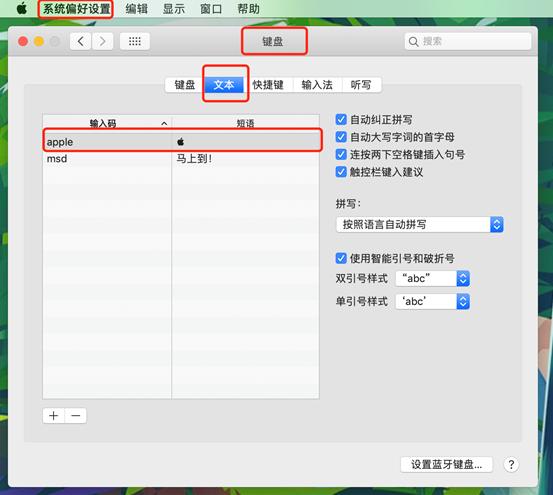Open the 编辑 menu
Viewport: 553px width, 495px height.
tap(136, 9)
